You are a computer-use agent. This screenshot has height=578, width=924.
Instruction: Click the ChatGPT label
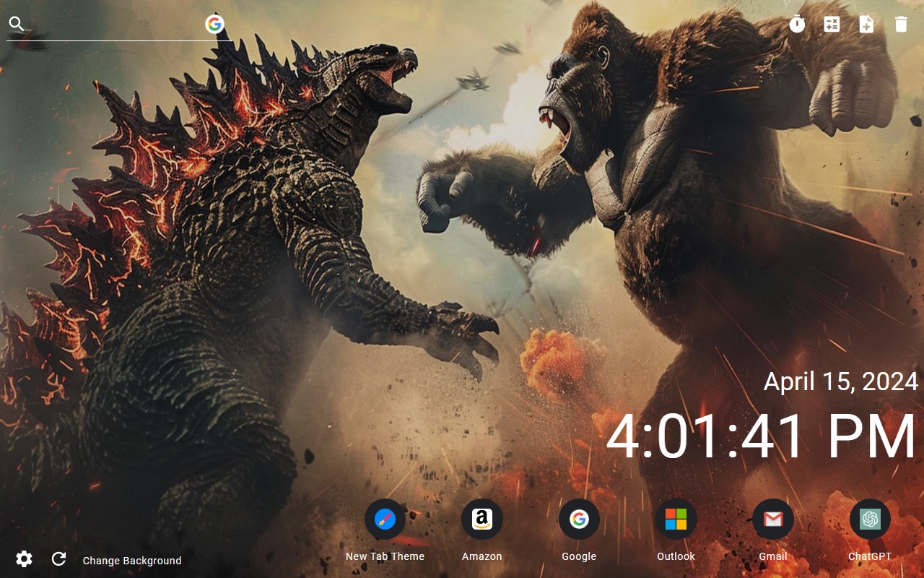coord(870,556)
